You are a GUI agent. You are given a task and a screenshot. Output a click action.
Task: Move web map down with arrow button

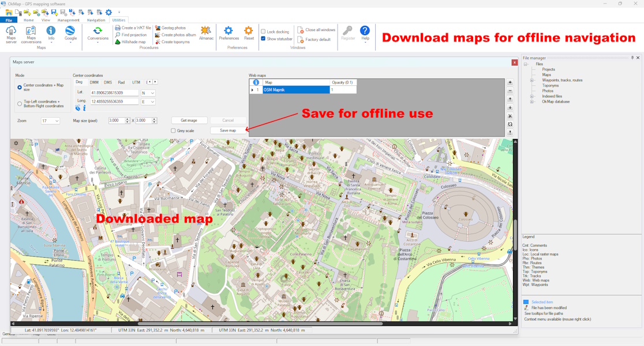click(510, 107)
